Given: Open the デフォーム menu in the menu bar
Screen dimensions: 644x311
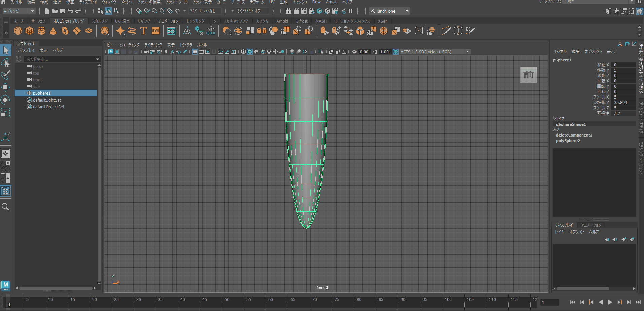Looking at the screenshot, I should [257, 2].
